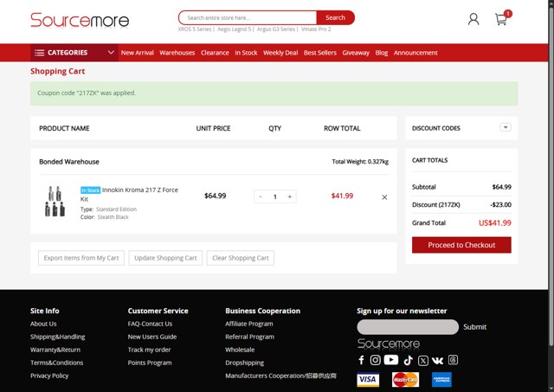
Task: Open Best Sellers menu item
Action: (320, 53)
